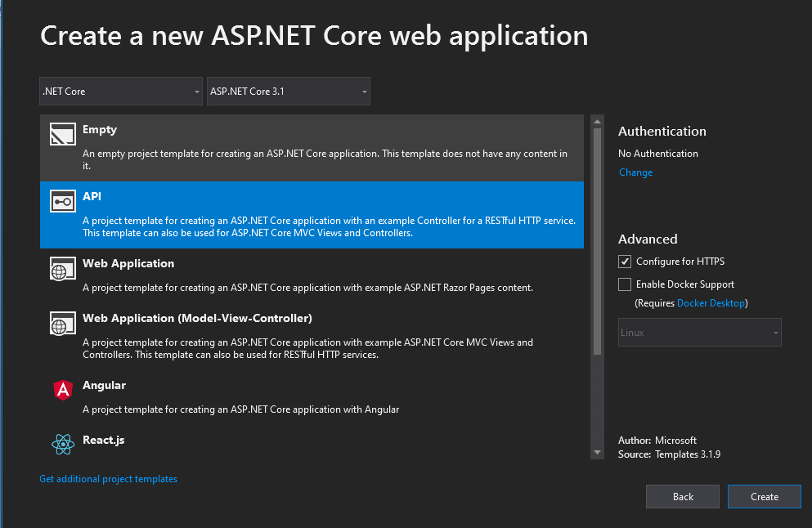The image size is (812, 528).
Task: Open the ASP.NET Core 3.1 version dropdown
Action: (289, 91)
